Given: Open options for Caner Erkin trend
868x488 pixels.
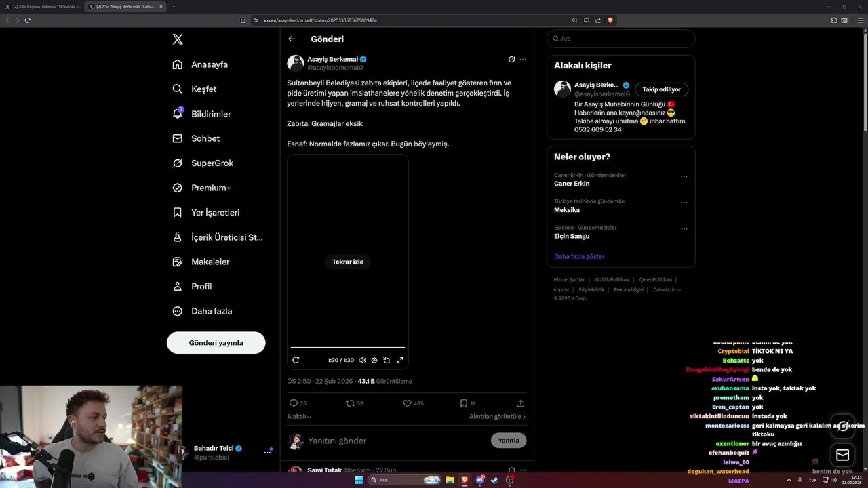Looking at the screenshot, I should pyautogui.click(x=684, y=176).
